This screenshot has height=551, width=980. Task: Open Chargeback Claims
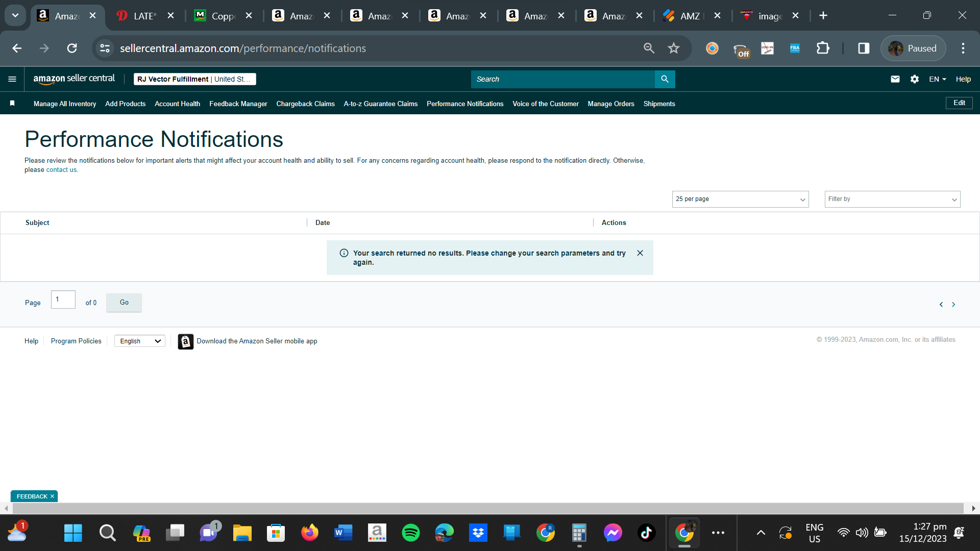pyautogui.click(x=306, y=104)
